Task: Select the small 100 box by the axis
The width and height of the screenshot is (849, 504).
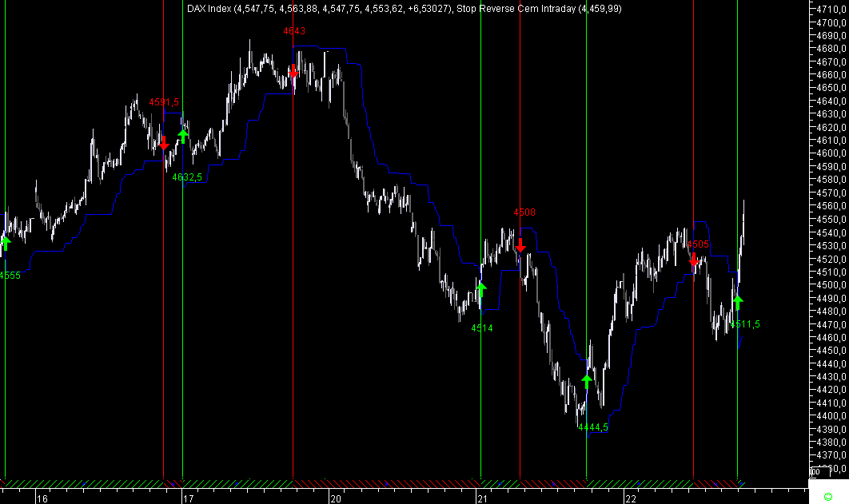Action: coord(820,472)
